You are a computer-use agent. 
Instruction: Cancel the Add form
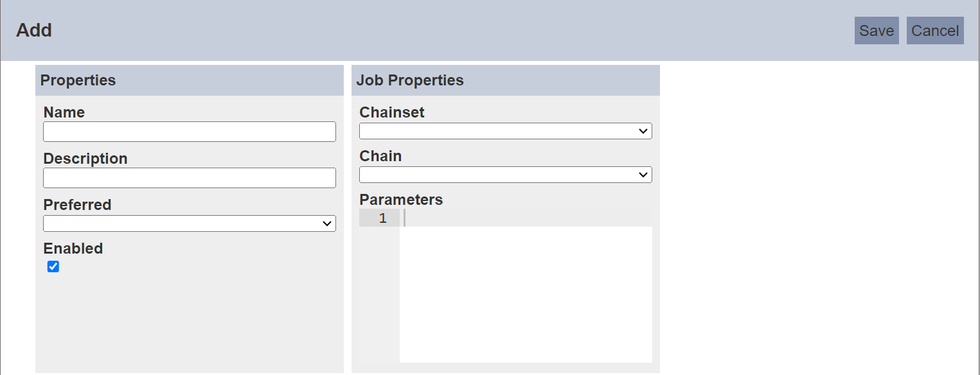tap(935, 31)
